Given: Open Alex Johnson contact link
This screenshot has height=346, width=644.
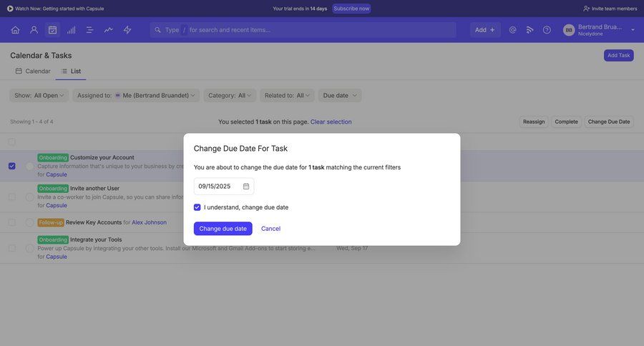Looking at the screenshot, I should (149, 222).
